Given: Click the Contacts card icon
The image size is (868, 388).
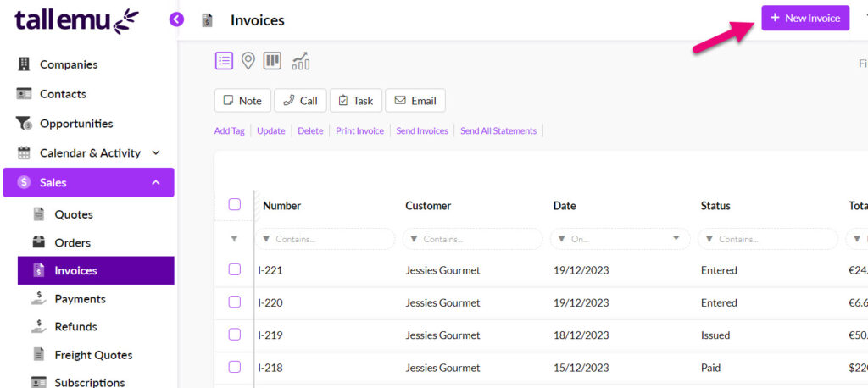Looking at the screenshot, I should [x=24, y=93].
